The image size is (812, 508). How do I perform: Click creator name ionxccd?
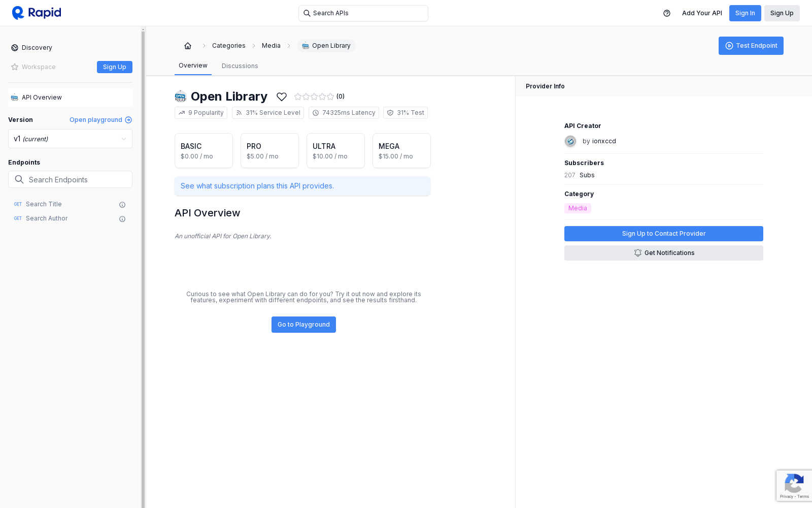[x=604, y=141]
